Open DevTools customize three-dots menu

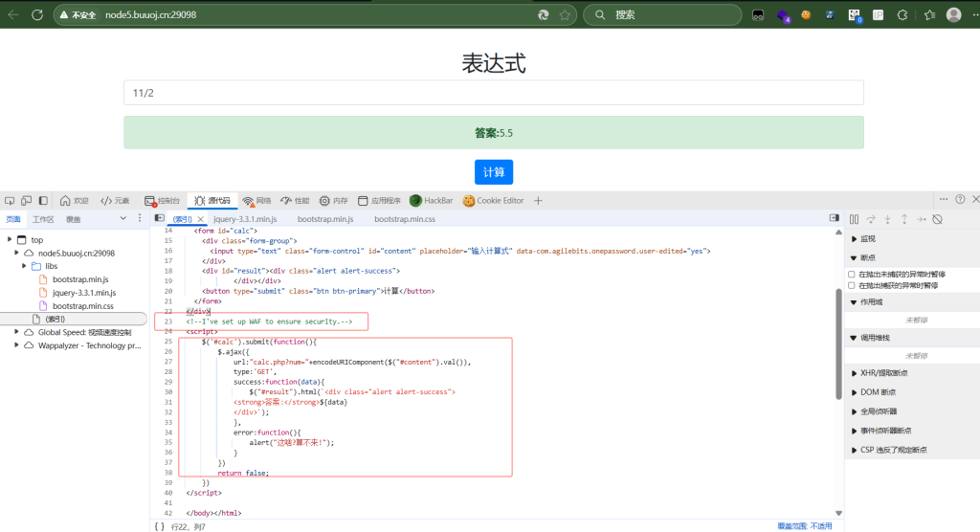click(944, 199)
